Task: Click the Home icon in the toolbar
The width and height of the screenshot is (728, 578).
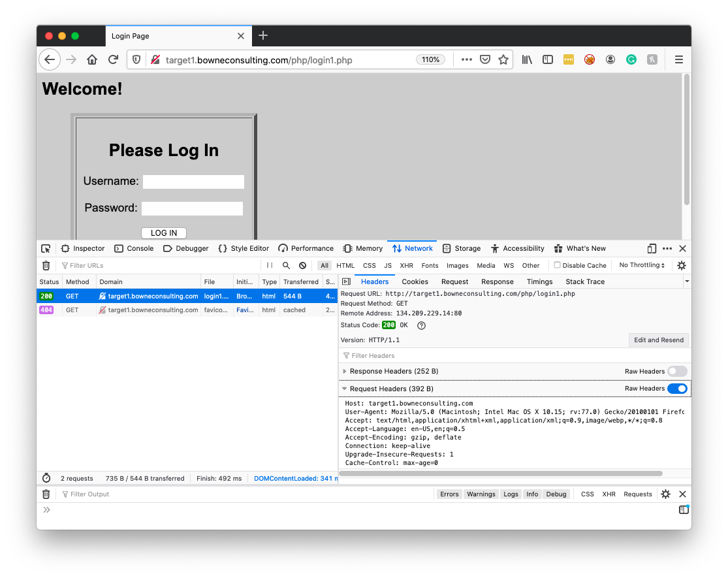Action: click(92, 59)
